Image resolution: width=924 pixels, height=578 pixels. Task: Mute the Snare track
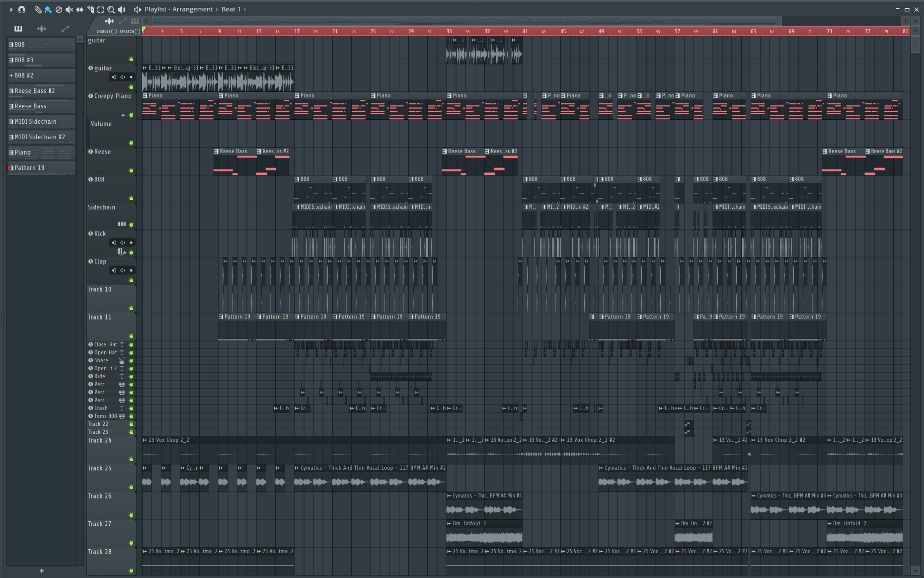click(x=131, y=360)
